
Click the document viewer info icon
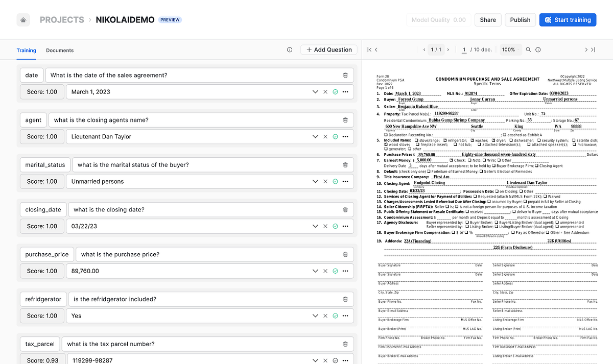click(538, 50)
